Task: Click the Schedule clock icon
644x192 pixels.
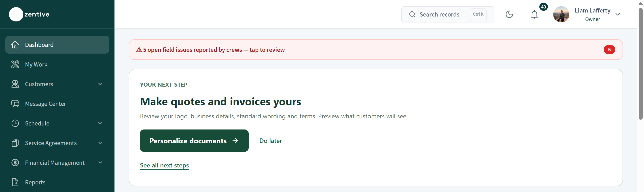Action: tap(15, 123)
